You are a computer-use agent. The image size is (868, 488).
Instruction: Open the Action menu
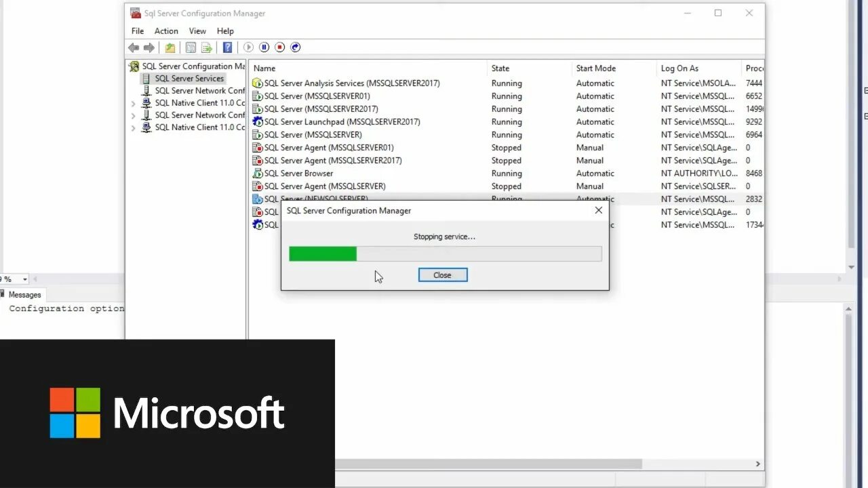coord(166,31)
